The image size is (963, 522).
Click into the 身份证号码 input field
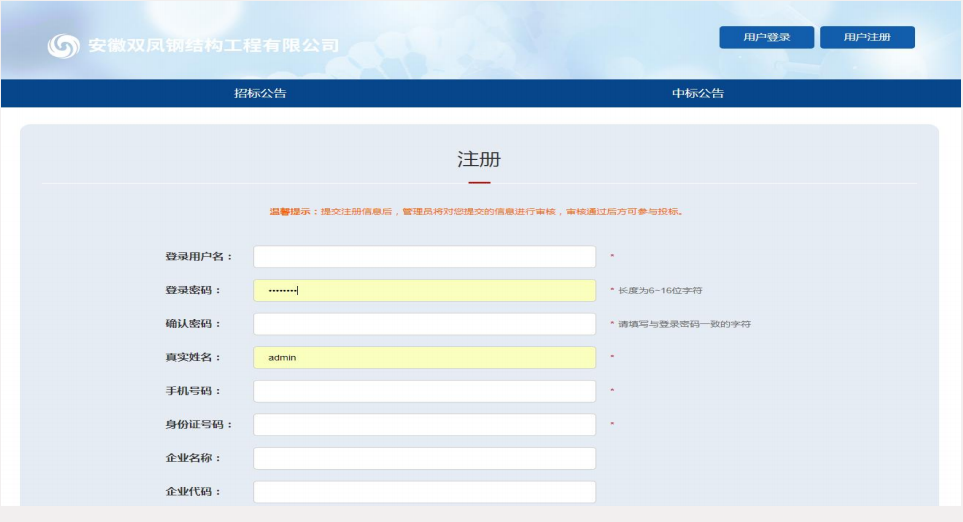[424, 425]
